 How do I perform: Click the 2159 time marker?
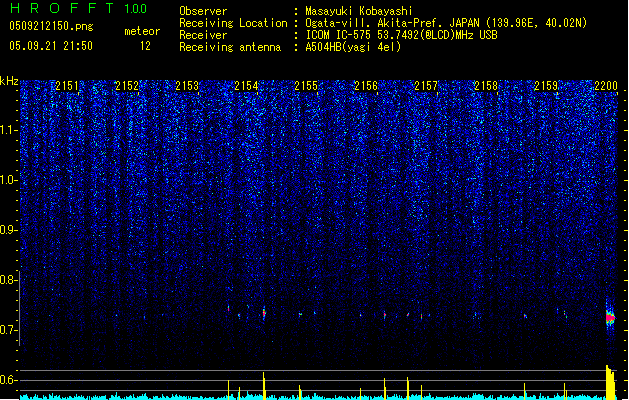tap(546, 86)
